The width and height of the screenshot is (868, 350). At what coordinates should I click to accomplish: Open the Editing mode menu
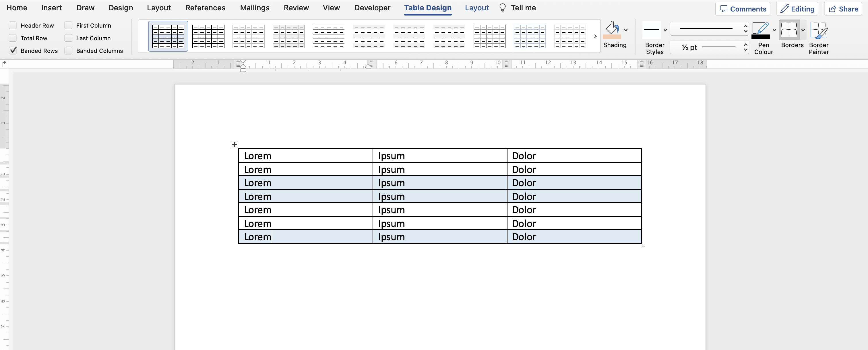coord(797,9)
